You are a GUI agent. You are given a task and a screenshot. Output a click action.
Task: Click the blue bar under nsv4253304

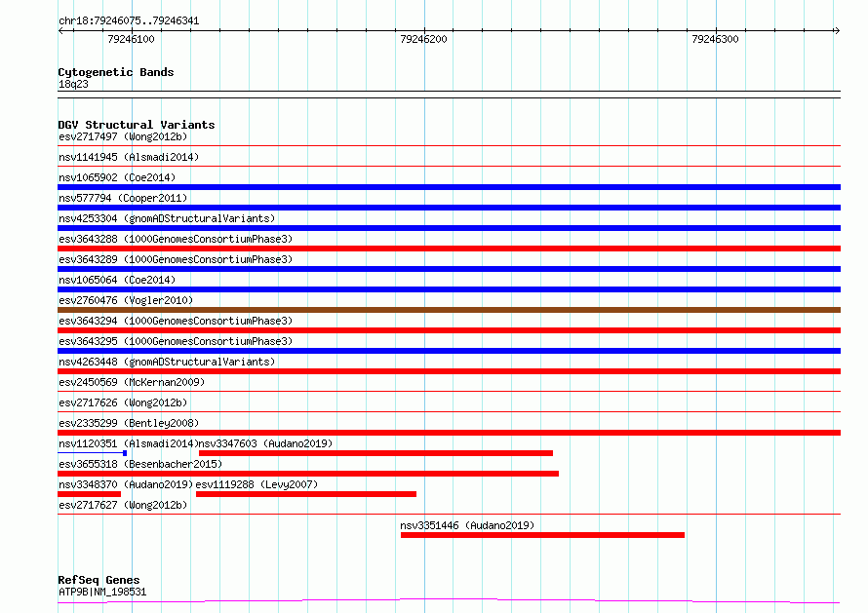click(x=449, y=228)
